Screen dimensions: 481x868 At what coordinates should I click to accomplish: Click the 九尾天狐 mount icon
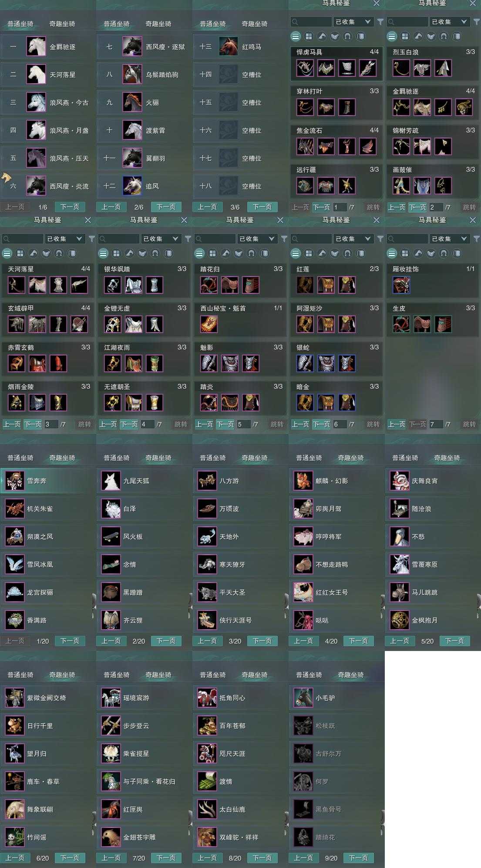click(111, 481)
